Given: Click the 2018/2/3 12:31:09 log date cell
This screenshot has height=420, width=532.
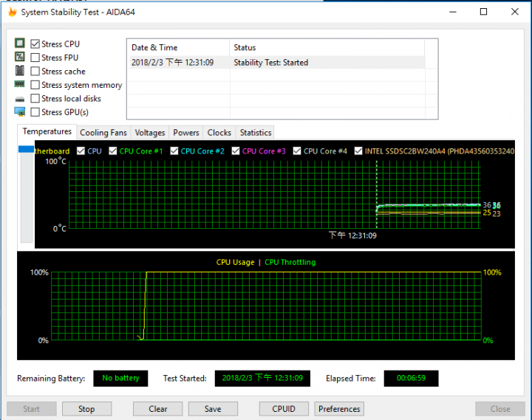Looking at the screenshot, I should pos(172,63).
